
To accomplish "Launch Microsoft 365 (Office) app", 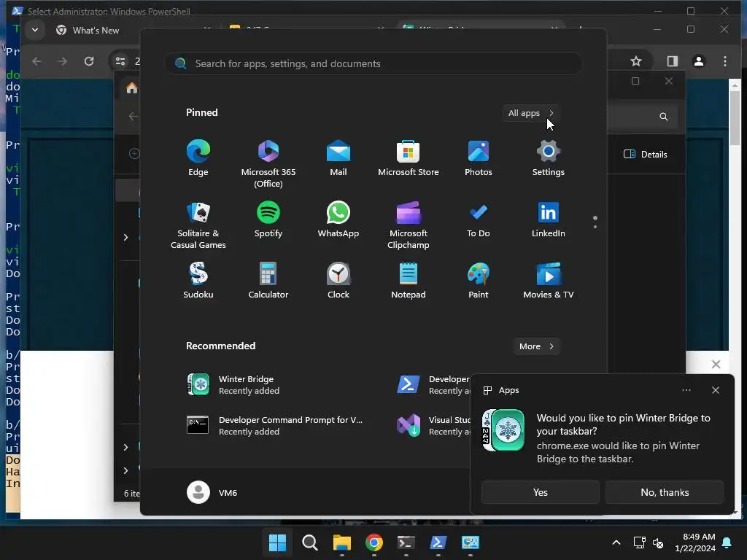I will tap(268, 164).
